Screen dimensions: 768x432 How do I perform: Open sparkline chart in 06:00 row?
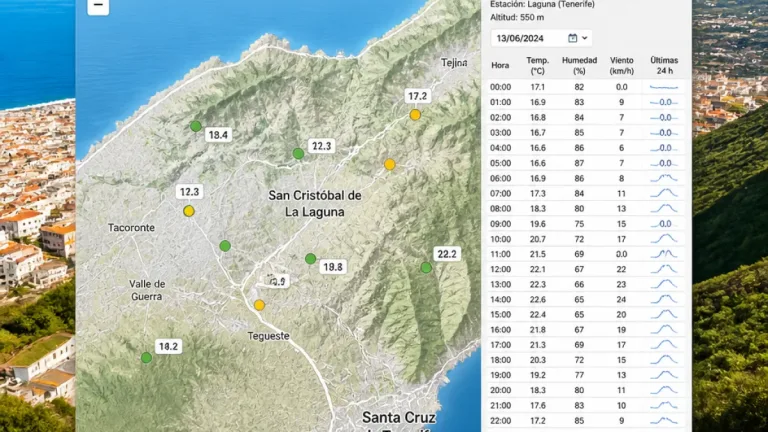pos(664,178)
